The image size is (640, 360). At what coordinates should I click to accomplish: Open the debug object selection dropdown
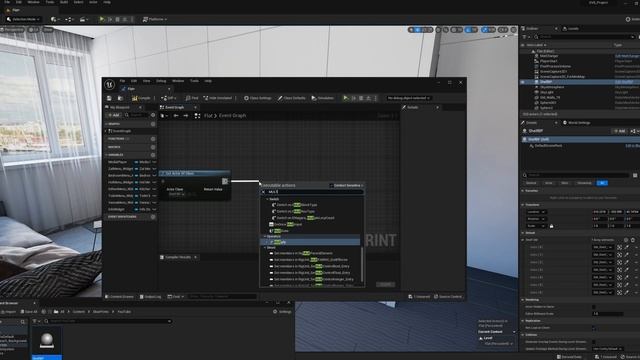pyautogui.click(x=408, y=98)
